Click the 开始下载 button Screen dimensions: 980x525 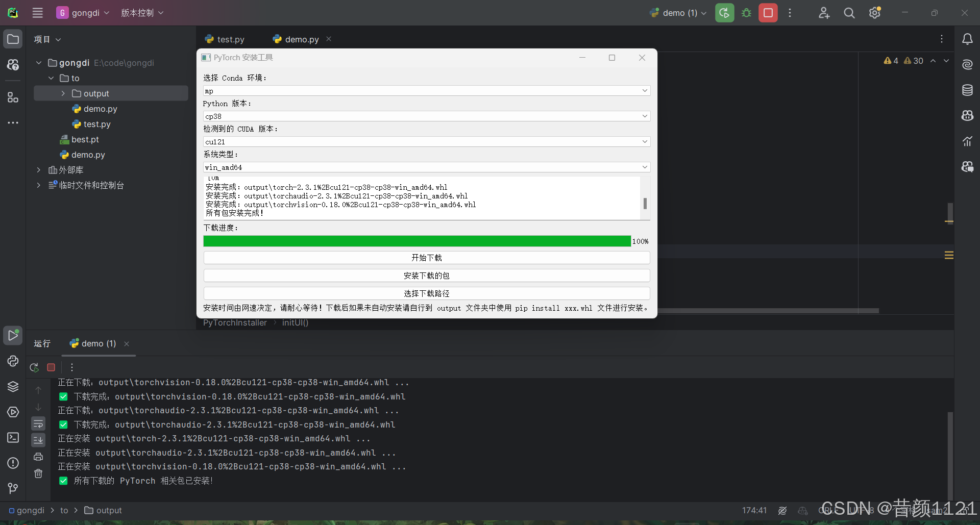coord(427,258)
